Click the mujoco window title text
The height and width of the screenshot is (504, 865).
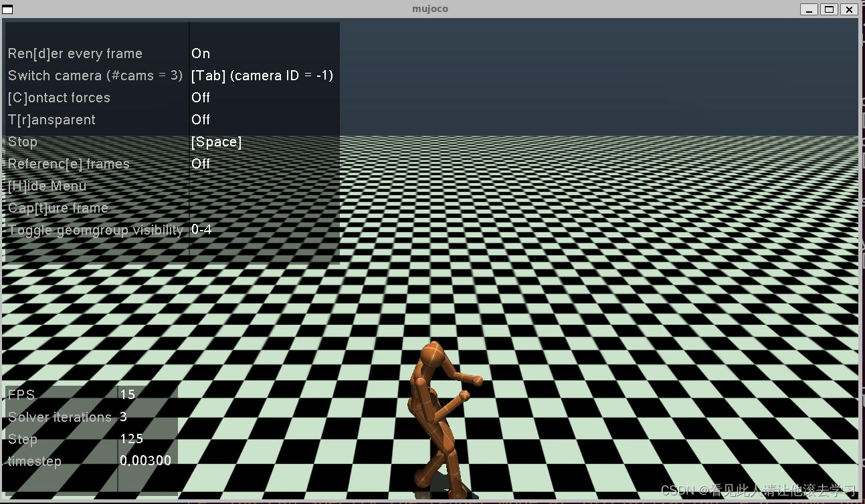(430, 9)
